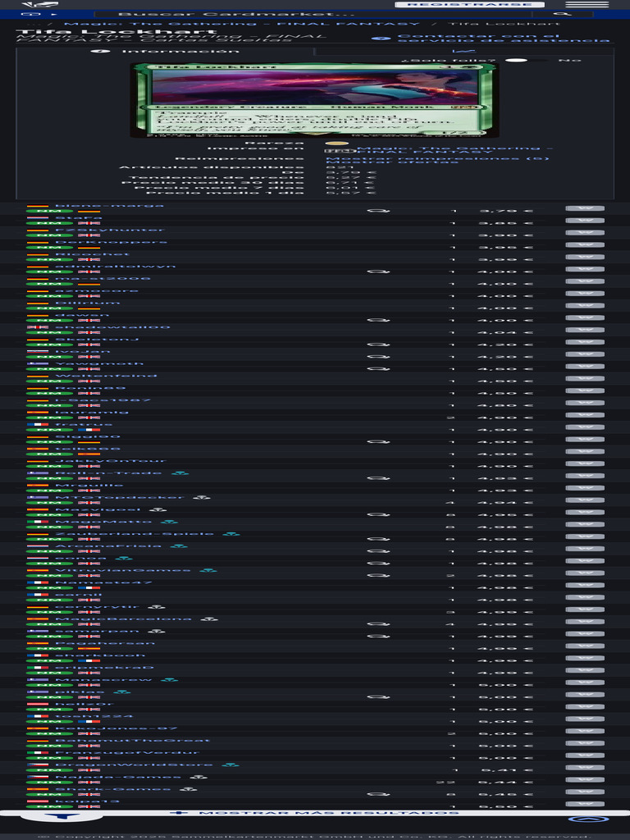The image size is (630, 840).
Task: Add biene-marga's offer to cart
Action: [585, 208]
